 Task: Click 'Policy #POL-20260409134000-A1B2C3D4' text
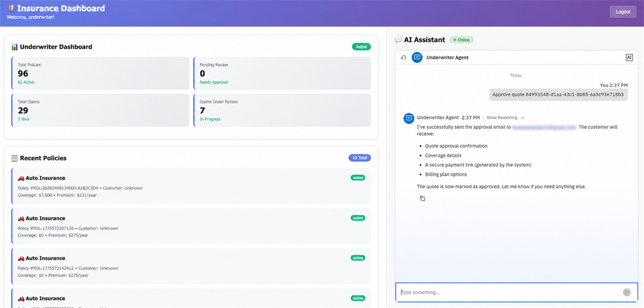pyautogui.click(x=58, y=188)
